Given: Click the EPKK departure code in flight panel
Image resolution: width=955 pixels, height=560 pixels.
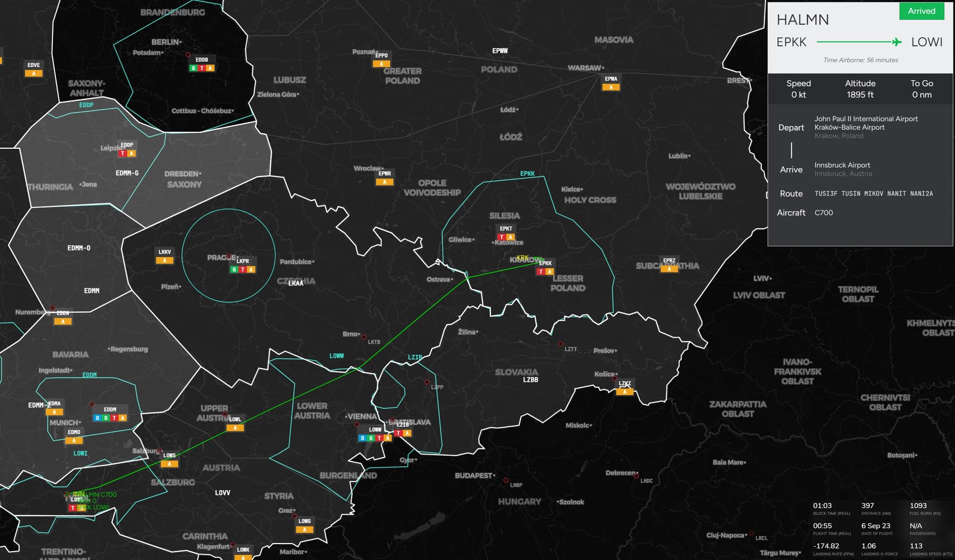Looking at the screenshot, I should click(x=791, y=42).
